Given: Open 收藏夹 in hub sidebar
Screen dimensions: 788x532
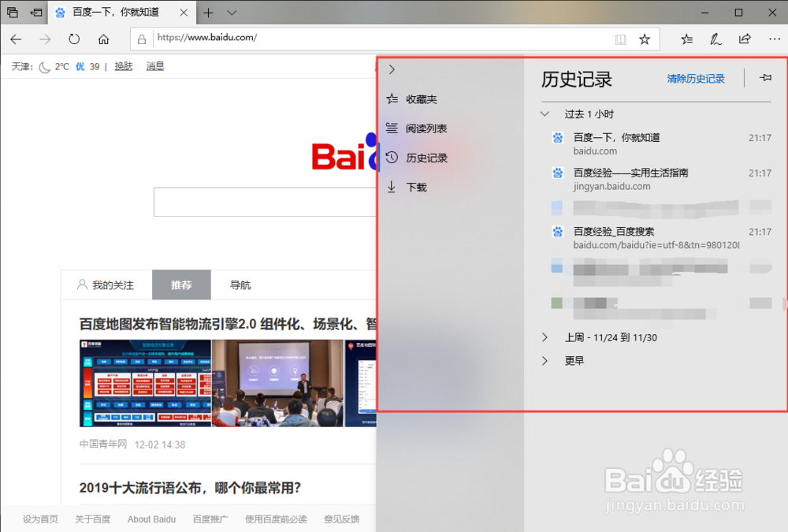Looking at the screenshot, I should pyautogui.click(x=412, y=99).
